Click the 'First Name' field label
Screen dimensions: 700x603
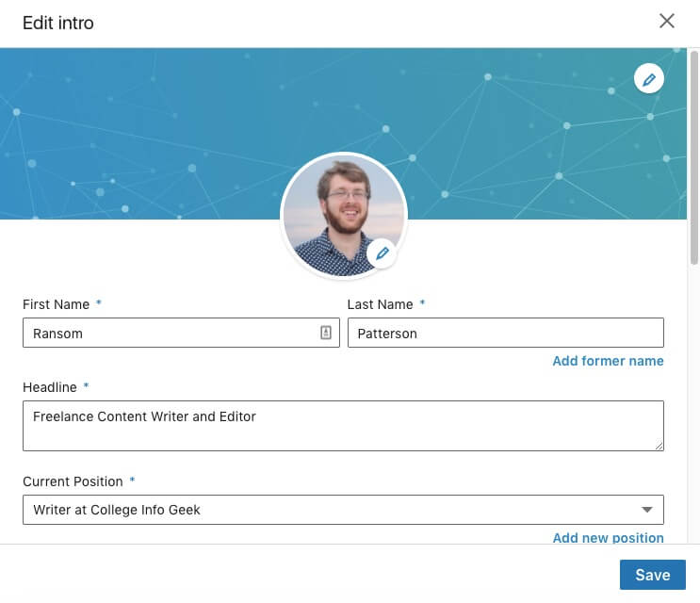pyautogui.click(x=56, y=304)
